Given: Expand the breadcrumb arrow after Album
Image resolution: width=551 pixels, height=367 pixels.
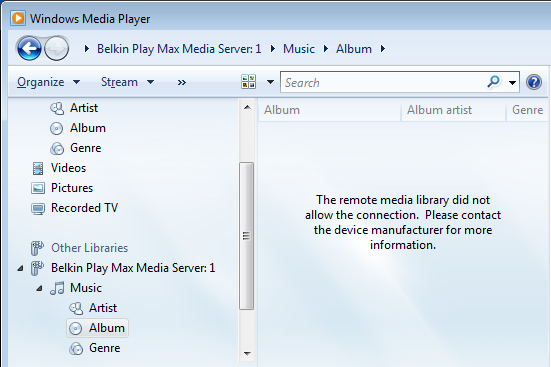Looking at the screenshot, I should pyautogui.click(x=383, y=49).
